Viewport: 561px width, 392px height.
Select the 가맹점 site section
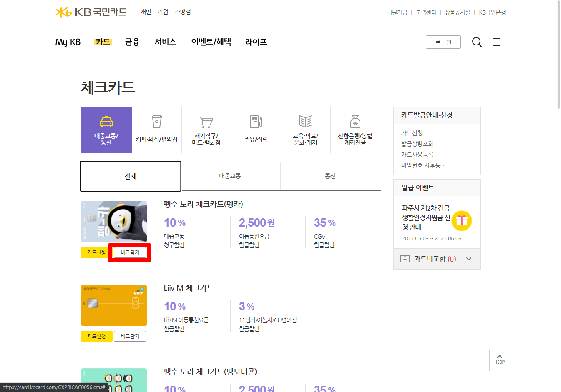click(x=183, y=12)
